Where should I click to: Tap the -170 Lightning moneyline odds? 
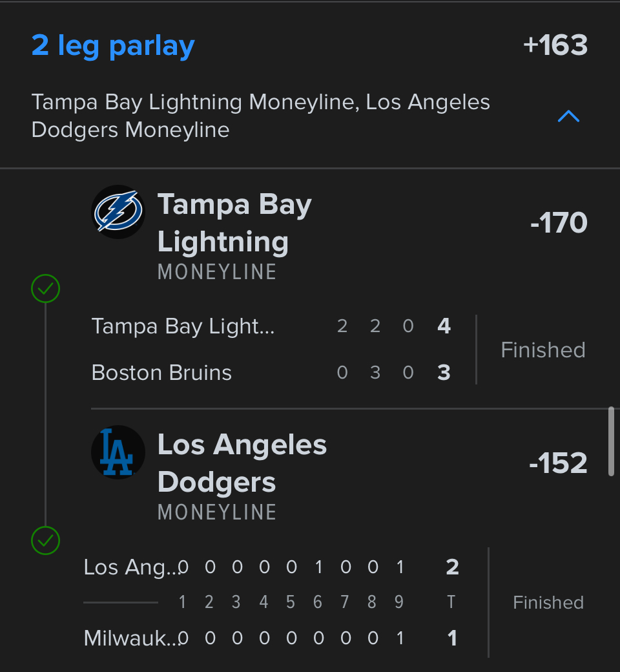pyautogui.click(x=559, y=223)
